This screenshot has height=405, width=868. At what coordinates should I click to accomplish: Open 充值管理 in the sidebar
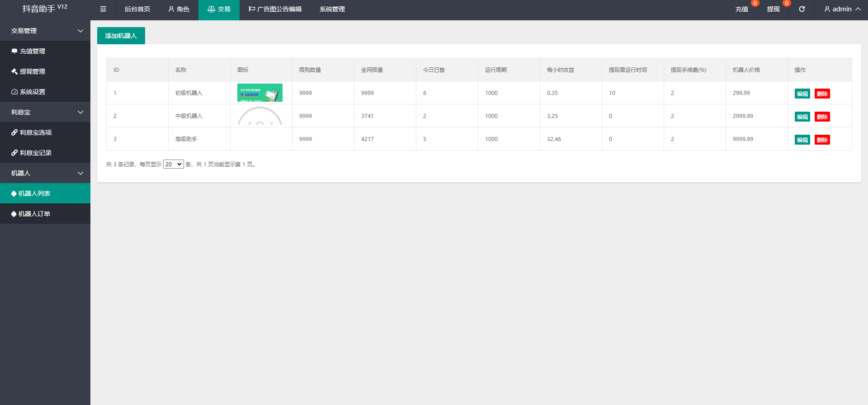(45, 51)
